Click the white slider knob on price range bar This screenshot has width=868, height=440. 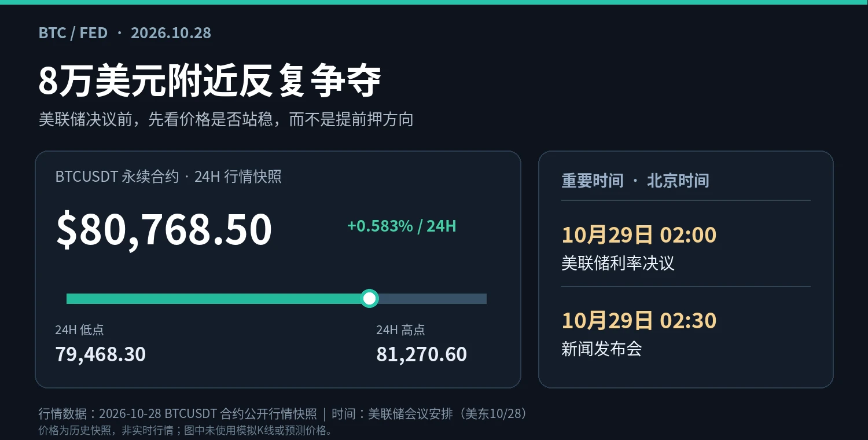point(369,299)
